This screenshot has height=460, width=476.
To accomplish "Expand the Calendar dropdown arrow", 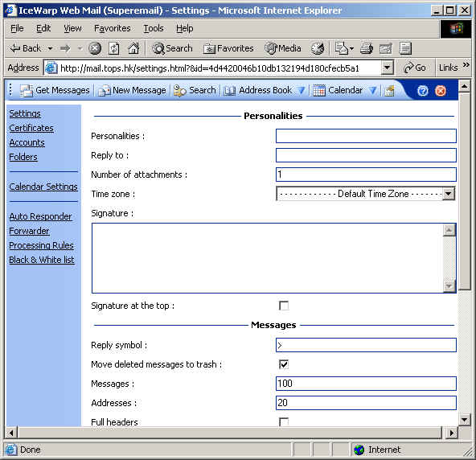I will 373,91.
